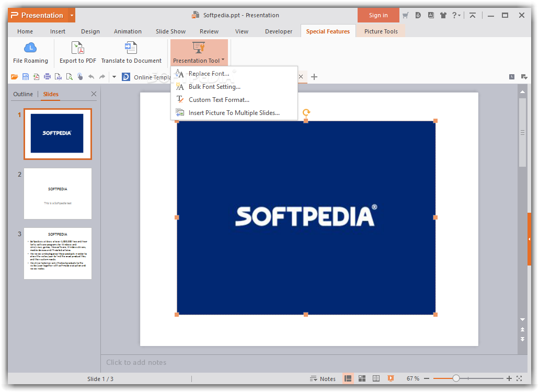Screen dimensions: 539x392
Task: Click the fit-slide-to-window icon
Action: [x=519, y=378]
